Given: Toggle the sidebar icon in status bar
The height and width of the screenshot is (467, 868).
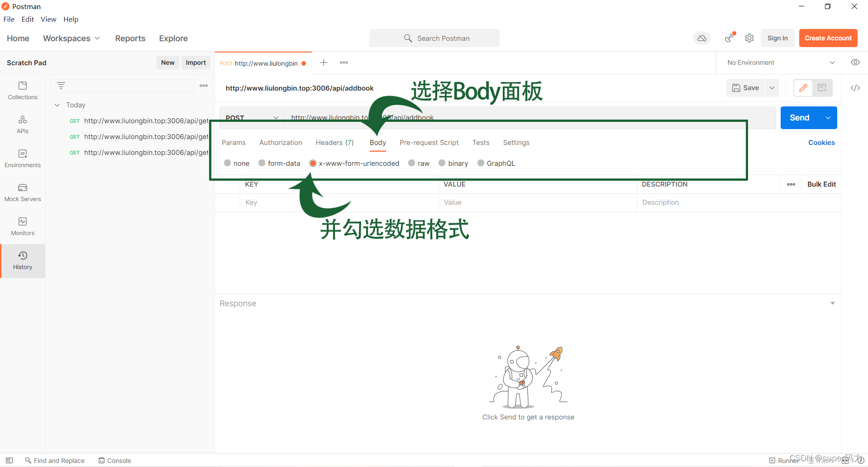Looking at the screenshot, I should [x=9, y=460].
